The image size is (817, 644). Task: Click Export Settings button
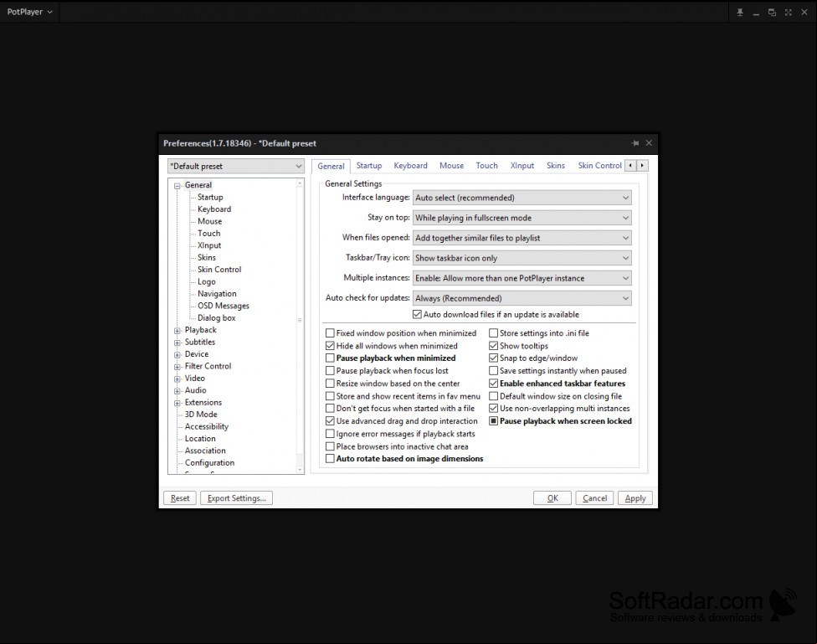pyautogui.click(x=237, y=498)
